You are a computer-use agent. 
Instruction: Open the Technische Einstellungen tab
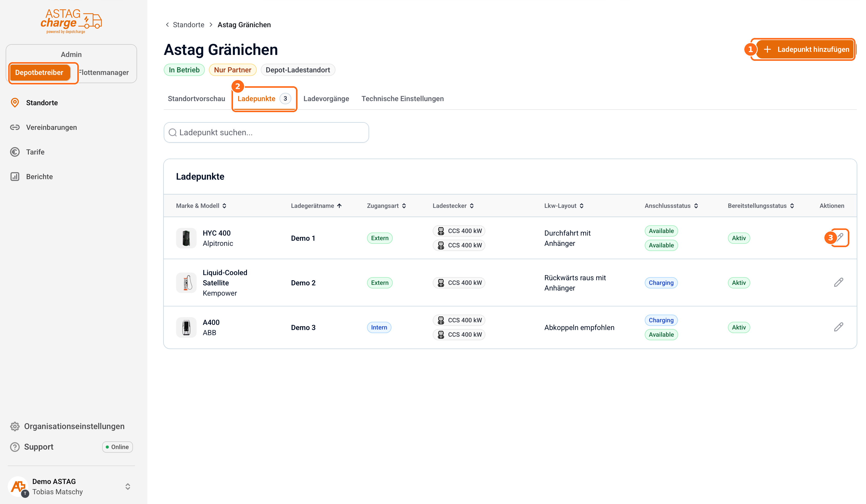click(x=402, y=99)
